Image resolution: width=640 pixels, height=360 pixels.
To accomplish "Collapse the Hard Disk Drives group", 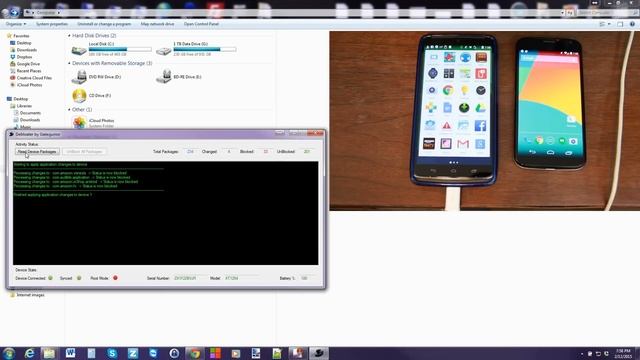I will pyautogui.click(x=69, y=36).
